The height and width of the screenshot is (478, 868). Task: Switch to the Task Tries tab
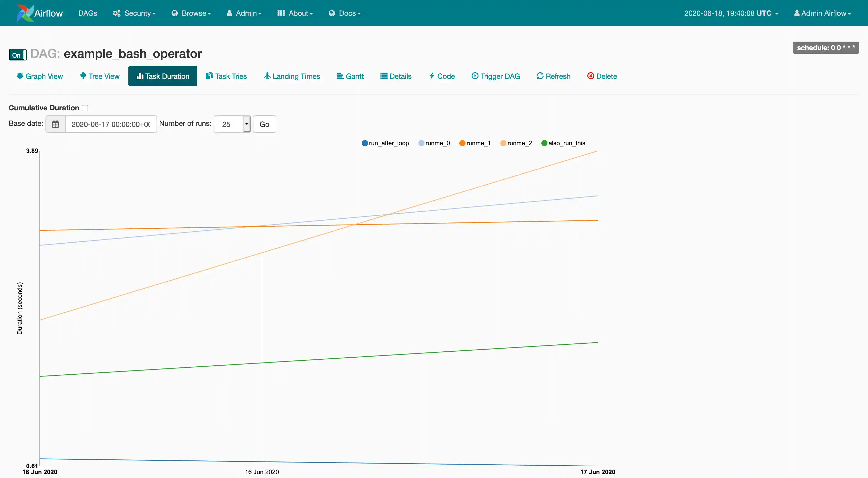pos(227,76)
